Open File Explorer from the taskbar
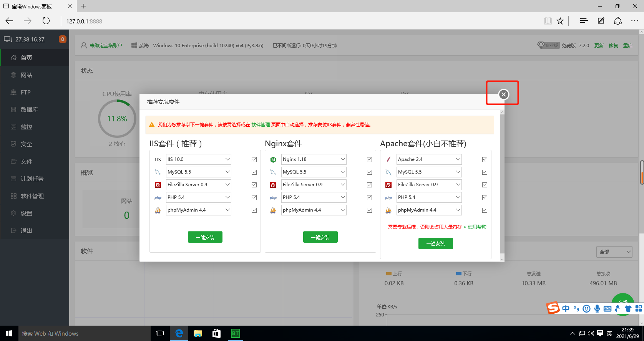Viewport: 644px width, 341px height. 198,333
